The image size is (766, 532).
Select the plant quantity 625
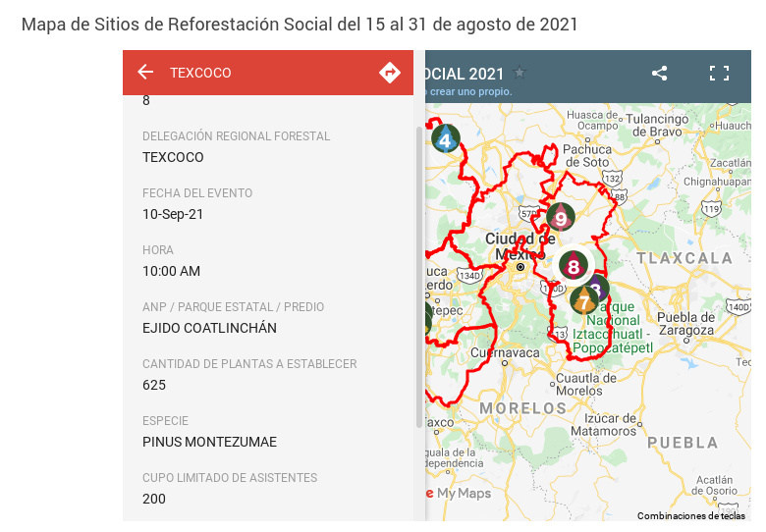coord(154,385)
